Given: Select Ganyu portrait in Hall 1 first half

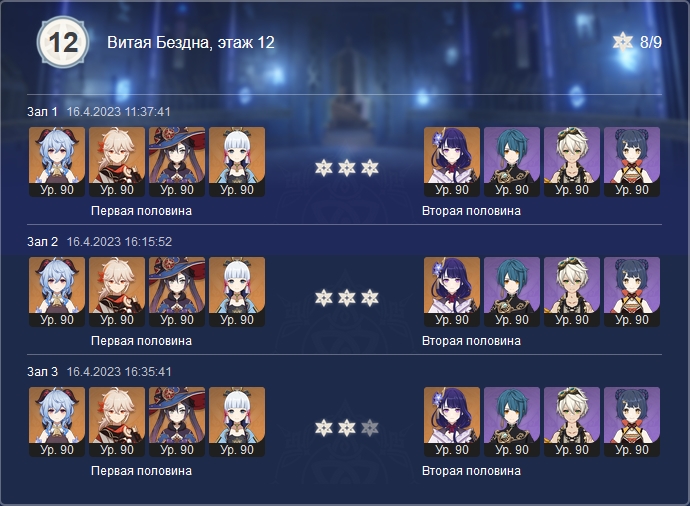Looking at the screenshot, I should 57,162.
